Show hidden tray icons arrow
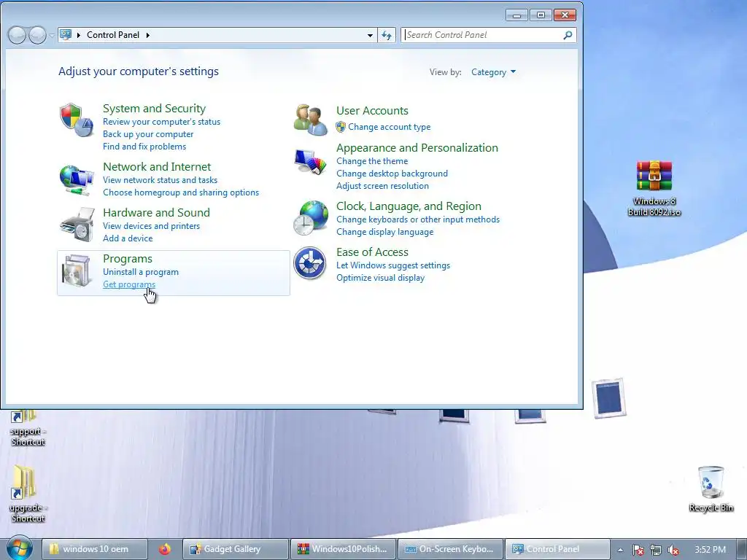 620,550
